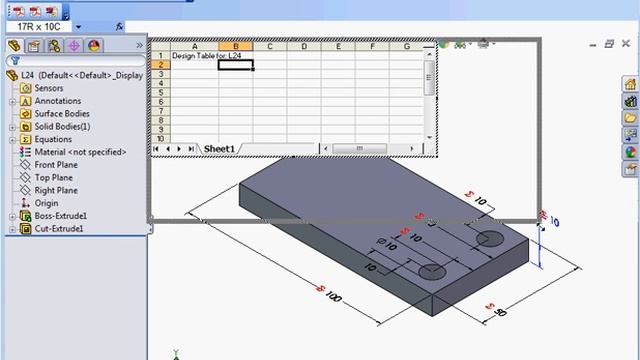Switch to the PropertyManager tab

[x=34, y=46]
